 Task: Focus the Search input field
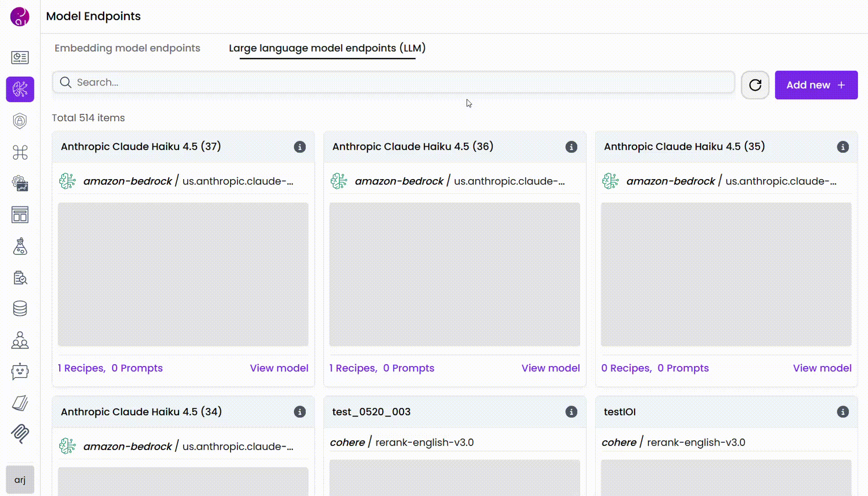tap(393, 82)
